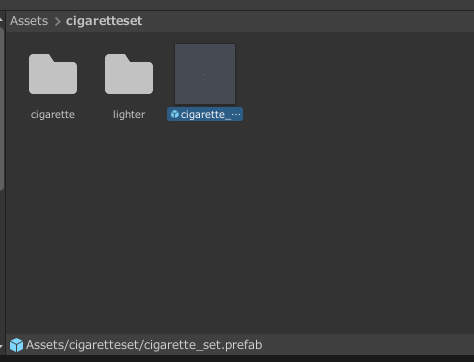Go to Assets in the breadcrumb

29,21
